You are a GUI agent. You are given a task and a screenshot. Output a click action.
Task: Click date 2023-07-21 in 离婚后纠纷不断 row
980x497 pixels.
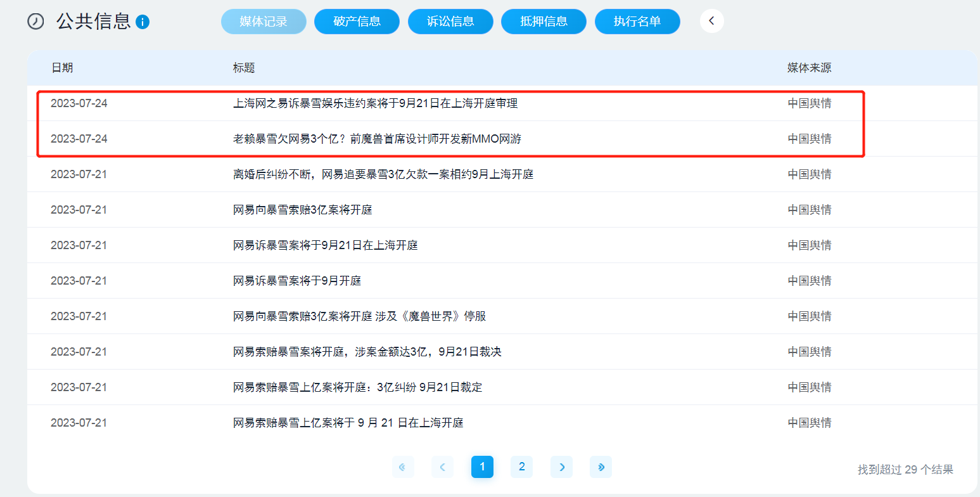tap(79, 174)
